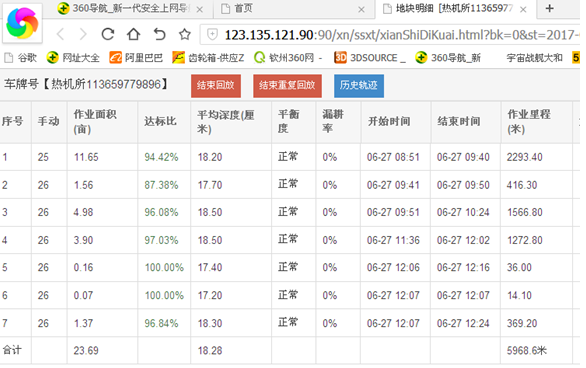The width and height of the screenshot is (586, 368).
Task: Open the 360导航_新 bookmark
Action: [448, 58]
